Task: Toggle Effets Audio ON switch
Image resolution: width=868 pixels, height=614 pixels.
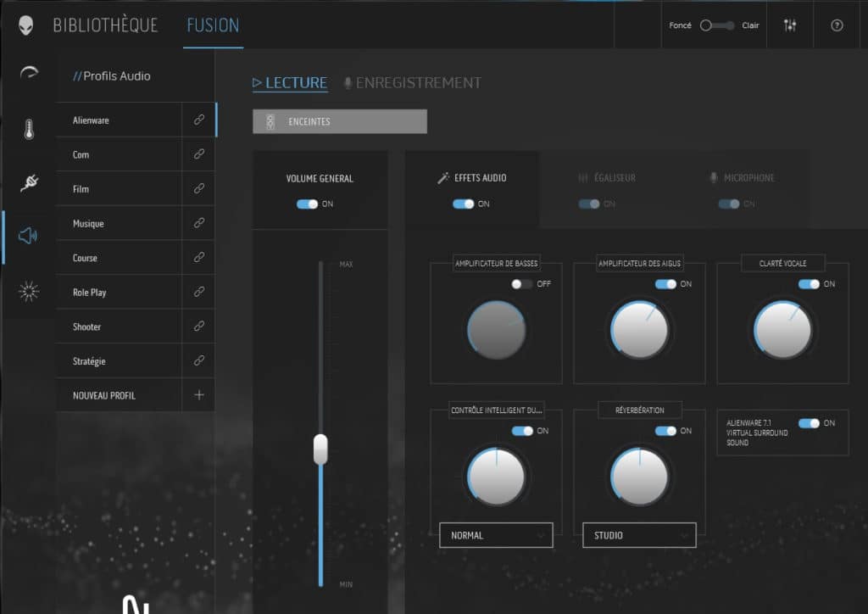Action: pyautogui.click(x=464, y=204)
